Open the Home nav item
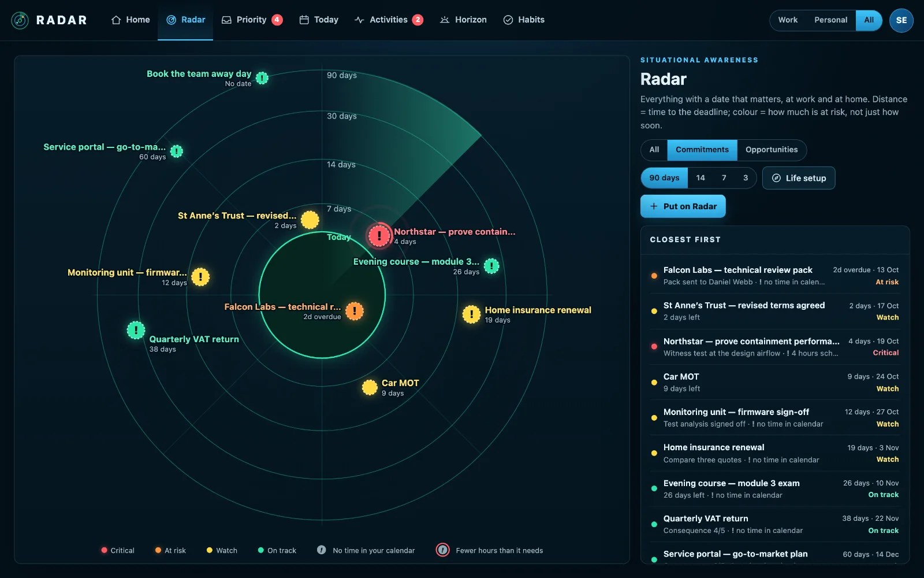Screen dimensions: 924x578 tap(131, 20)
